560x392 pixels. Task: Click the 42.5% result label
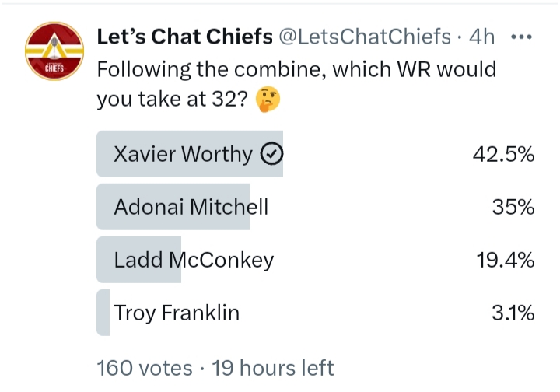[x=503, y=154]
